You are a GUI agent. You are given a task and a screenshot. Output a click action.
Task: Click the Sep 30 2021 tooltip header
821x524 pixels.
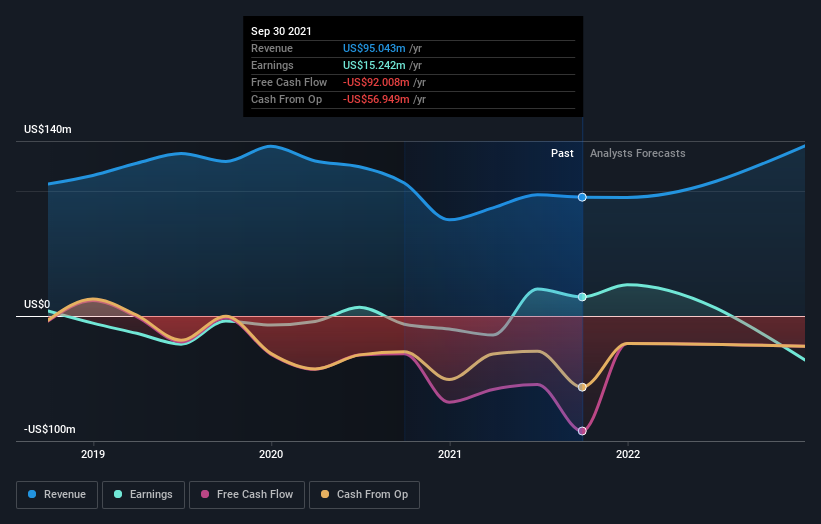(281, 31)
